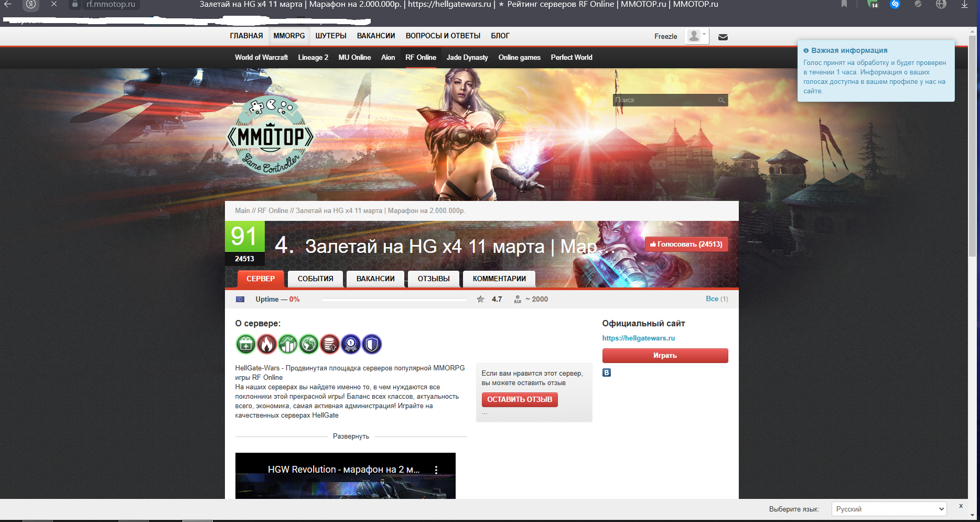The height and width of the screenshot is (522, 980).
Task: Click the red Играть button
Action: (x=665, y=356)
